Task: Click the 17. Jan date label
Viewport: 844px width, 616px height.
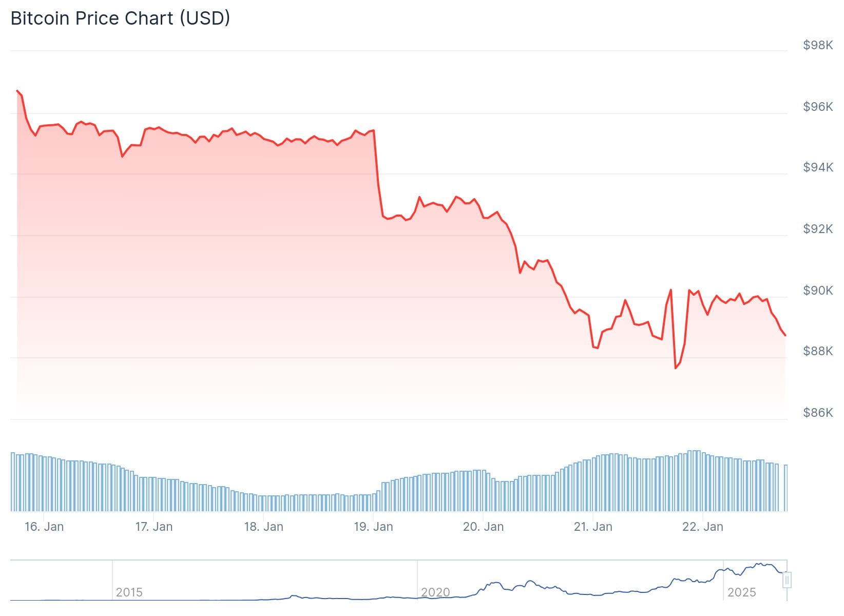Action: [154, 527]
